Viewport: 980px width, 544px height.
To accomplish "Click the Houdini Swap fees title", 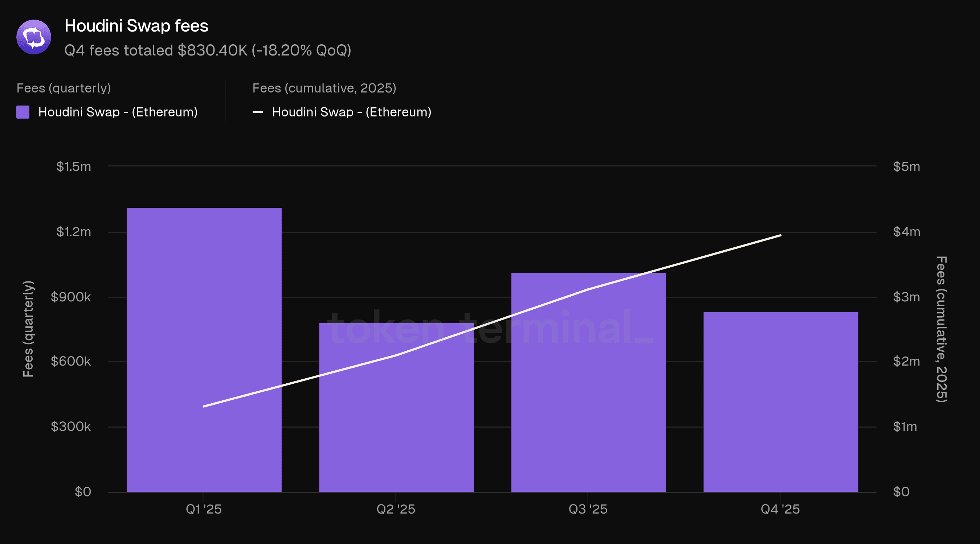I will (x=136, y=26).
